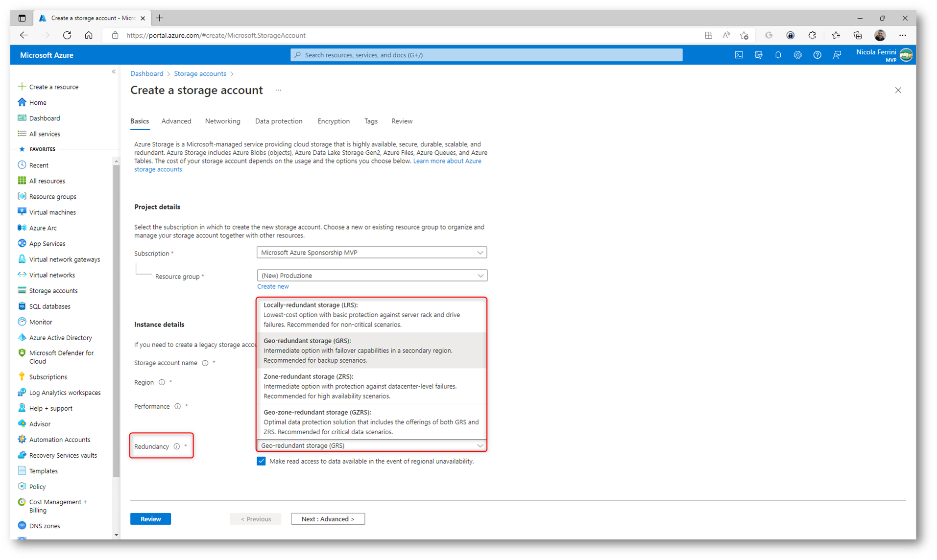Click SQL databases icon
The height and width of the screenshot is (560, 937).
(22, 306)
